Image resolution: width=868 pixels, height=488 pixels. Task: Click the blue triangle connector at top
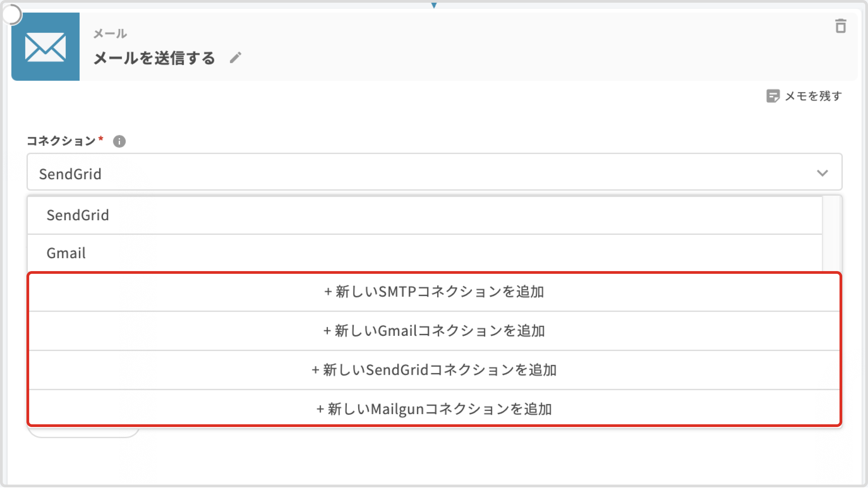pyautogui.click(x=434, y=5)
